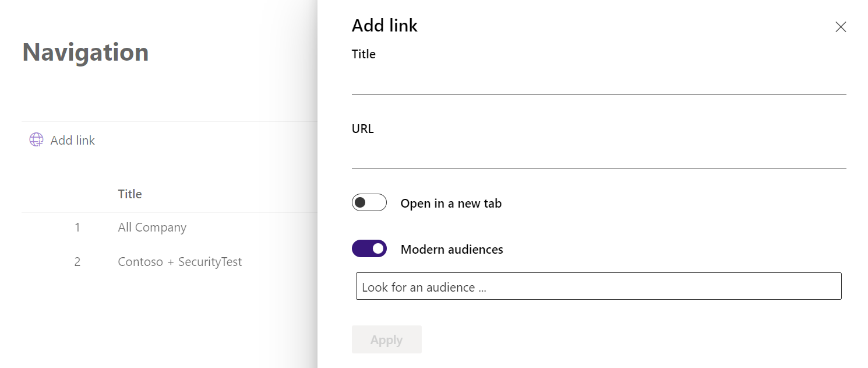Click the Add link panel heading

click(x=385, y=26)
